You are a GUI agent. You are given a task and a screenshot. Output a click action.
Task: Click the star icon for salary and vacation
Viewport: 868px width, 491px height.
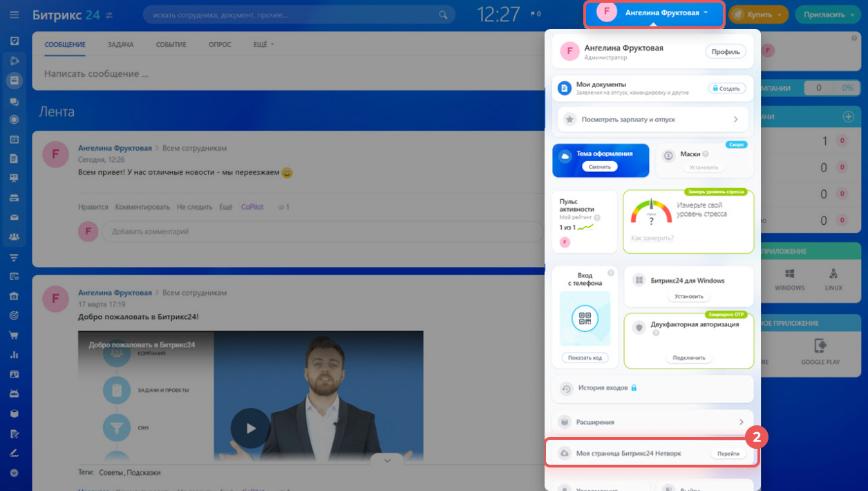click(x=569, y=119)
